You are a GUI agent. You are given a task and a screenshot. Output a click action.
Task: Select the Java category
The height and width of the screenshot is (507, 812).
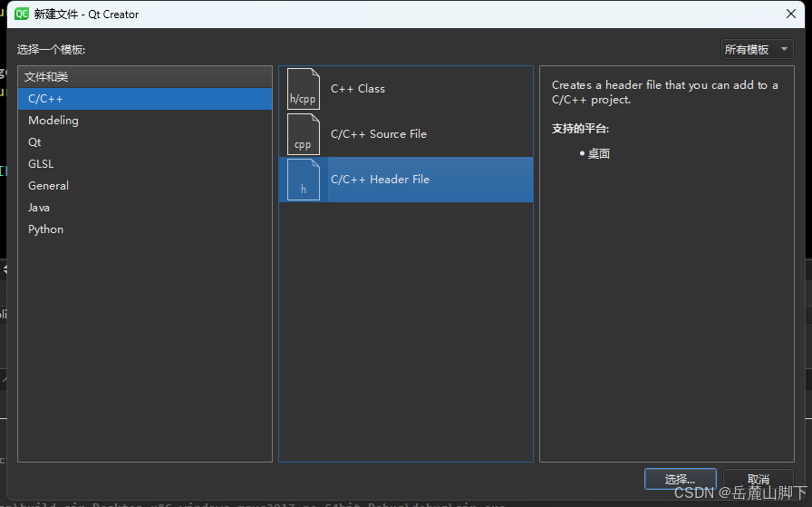145,208
